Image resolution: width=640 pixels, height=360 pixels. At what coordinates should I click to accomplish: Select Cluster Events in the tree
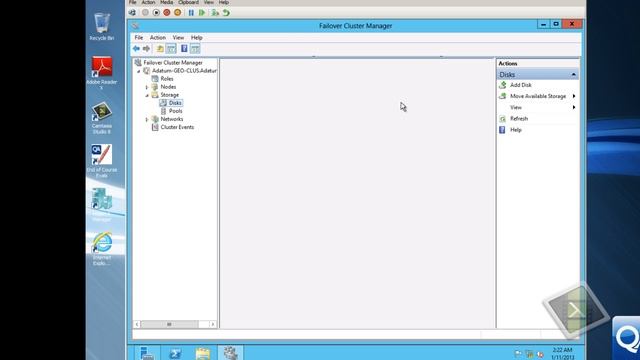[x=177, y=127]
